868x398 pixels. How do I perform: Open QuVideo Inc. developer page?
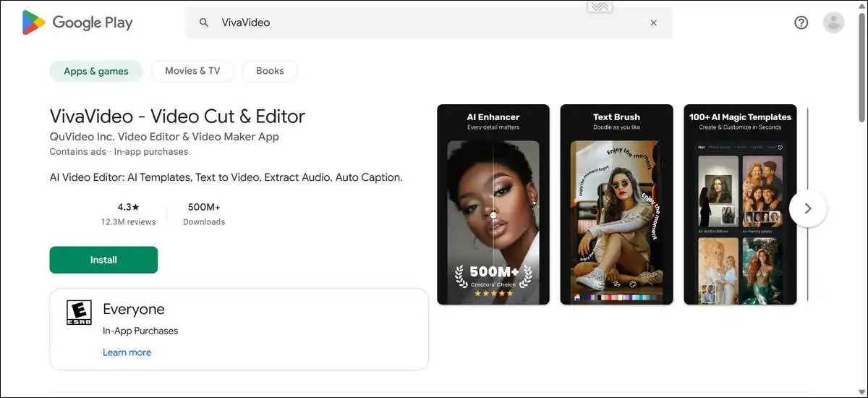pyautogui.click(x=164, y=136)
